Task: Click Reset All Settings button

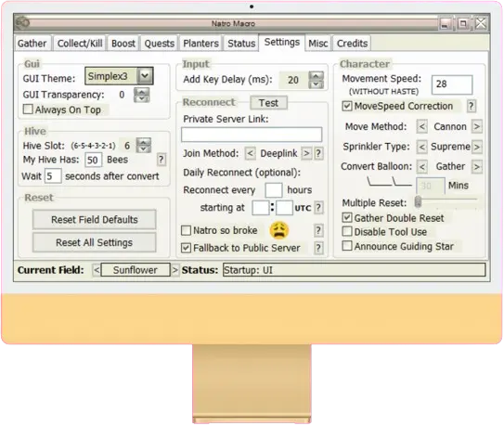Action: pyautogui.click(x=94, y=242)
